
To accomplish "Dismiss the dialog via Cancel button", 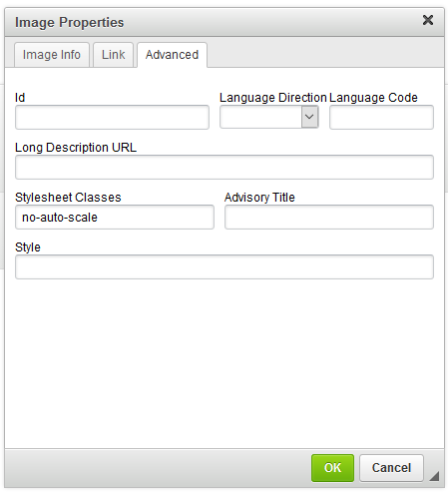I will tap(391, 468).
